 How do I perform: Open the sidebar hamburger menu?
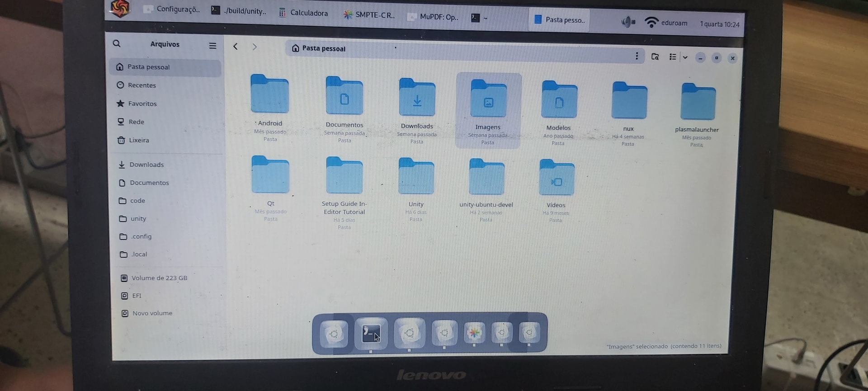click(212, 46)
